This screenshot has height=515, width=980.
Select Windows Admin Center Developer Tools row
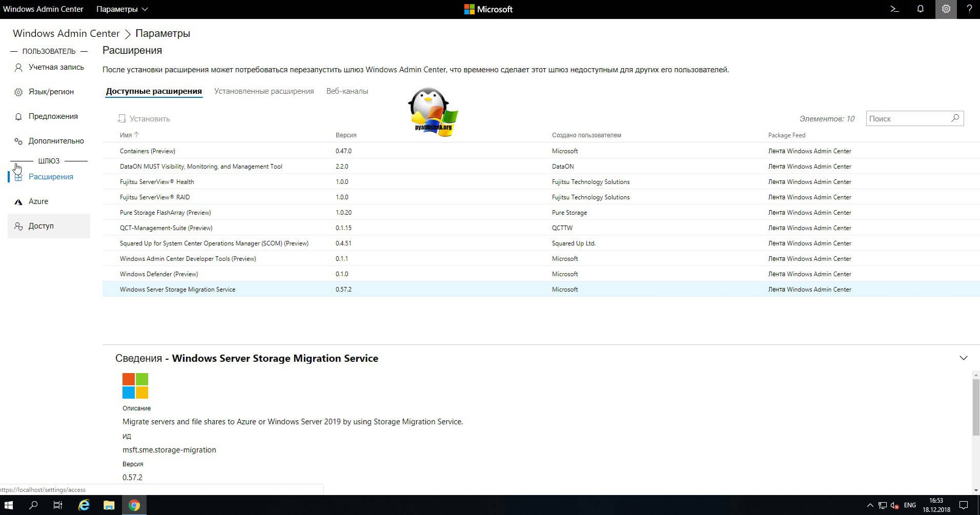(x=541, y=259)
